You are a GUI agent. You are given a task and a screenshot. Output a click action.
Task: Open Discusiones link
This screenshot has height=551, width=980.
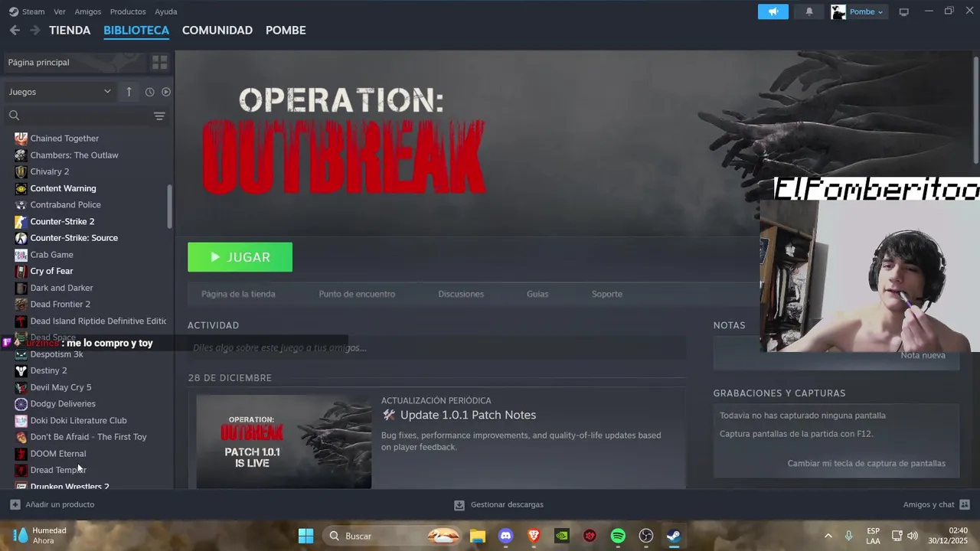461,294
